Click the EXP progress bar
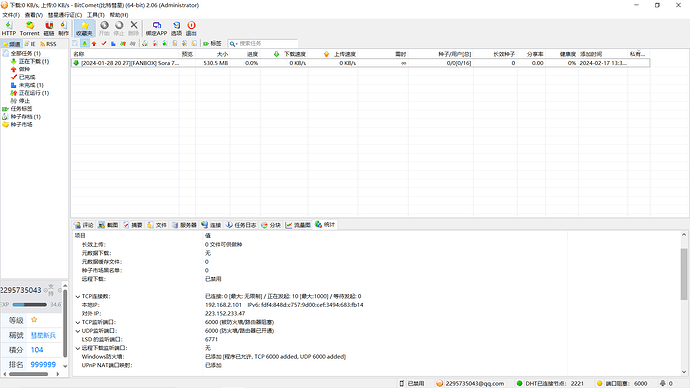 [29, 304]
